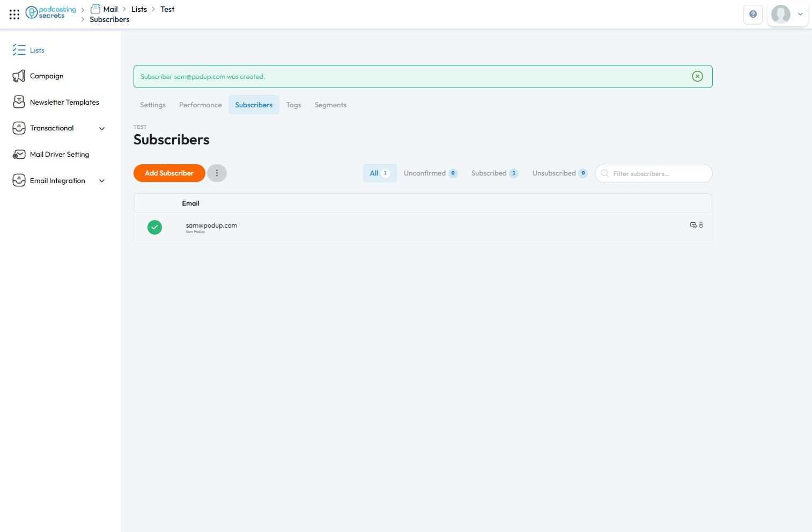Select the Subscribers tab
This screenshot has width=812, height=532.
click(x=254, y=105)
